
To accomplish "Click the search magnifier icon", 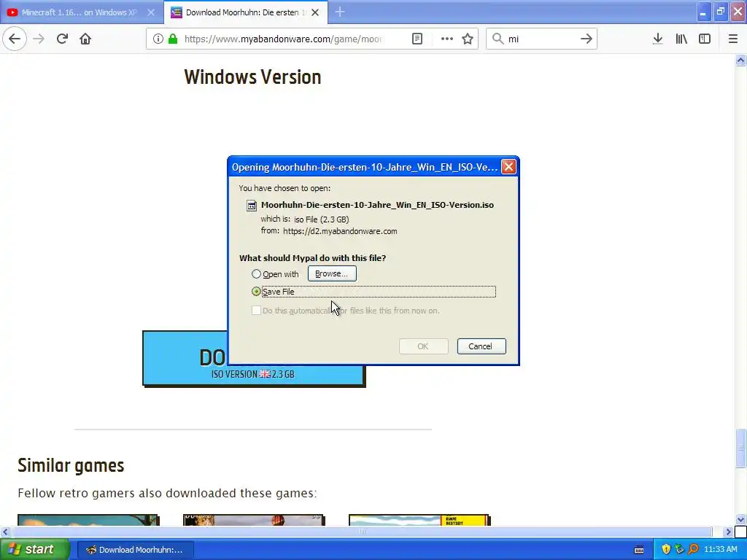I will 498,39.
